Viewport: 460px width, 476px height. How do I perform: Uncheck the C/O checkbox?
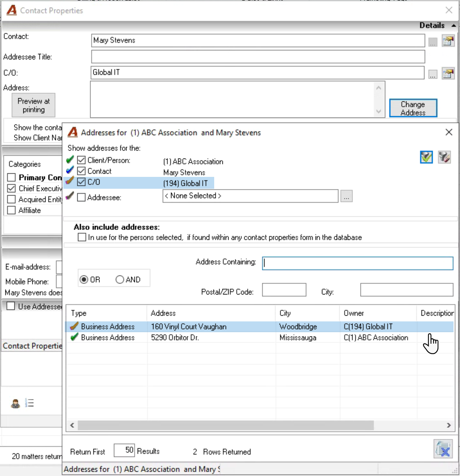tap(82, 182)
